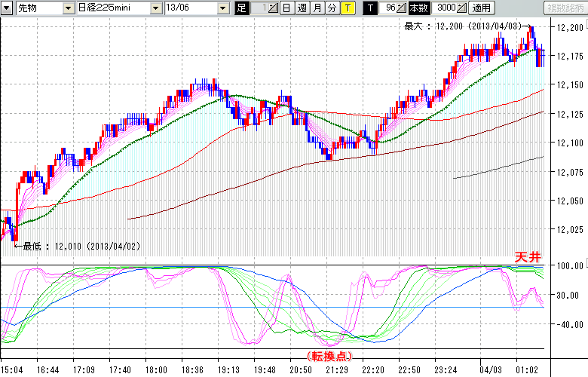The height and width of the screenshot is (377, 588).
Task: Select the 分 minute bars button
Action: pyautogui.click(x=332, y=8)
